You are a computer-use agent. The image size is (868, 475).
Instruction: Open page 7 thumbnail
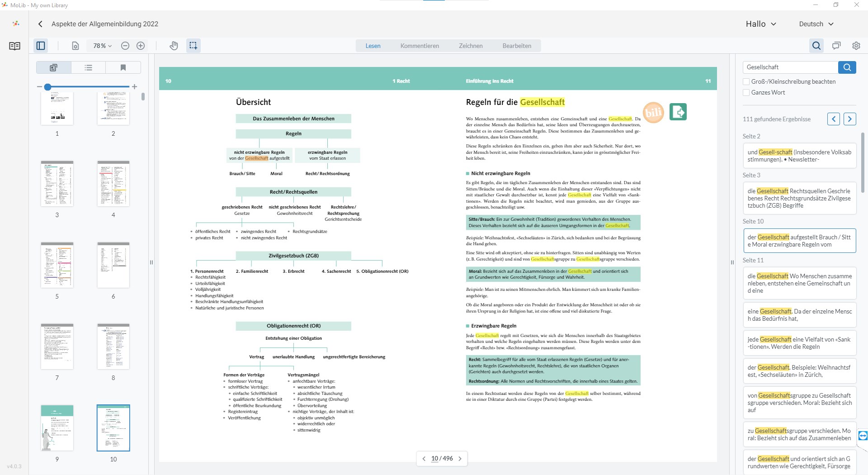click(57, 347)
